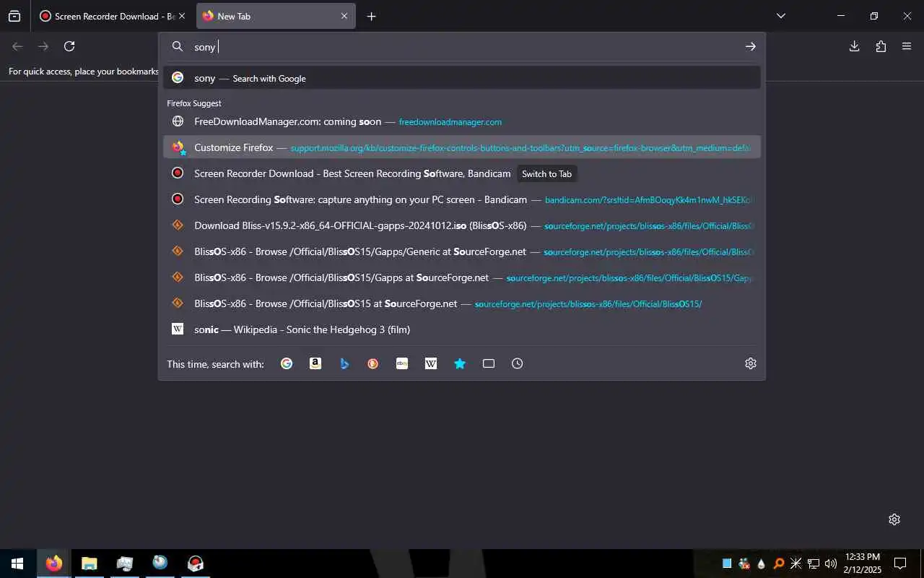The height and width of the screenshot is (578, 924).
Task: Search open tabs using the tab icon
Action: [x=489, y=363]
